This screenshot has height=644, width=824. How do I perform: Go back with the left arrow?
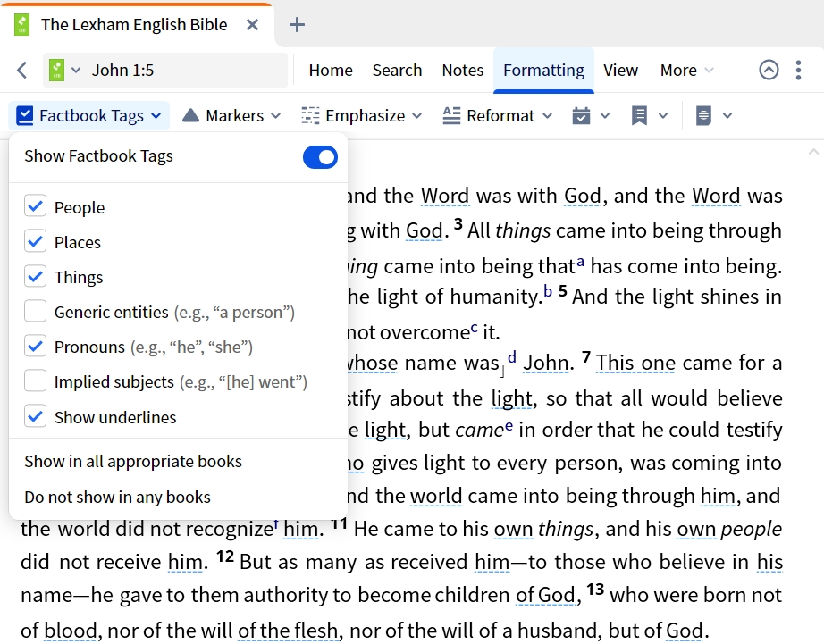tap(22, 70)
